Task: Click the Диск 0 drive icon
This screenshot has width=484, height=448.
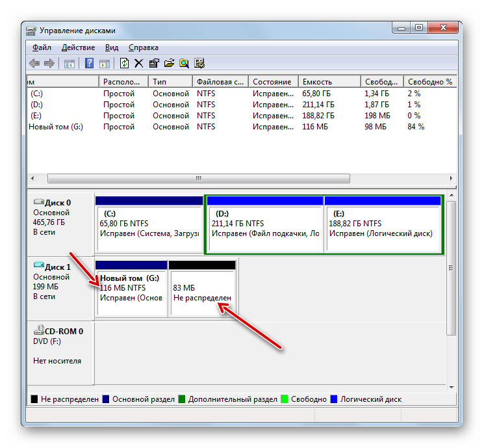Action: pyautogui.click(x=38, y=202)
